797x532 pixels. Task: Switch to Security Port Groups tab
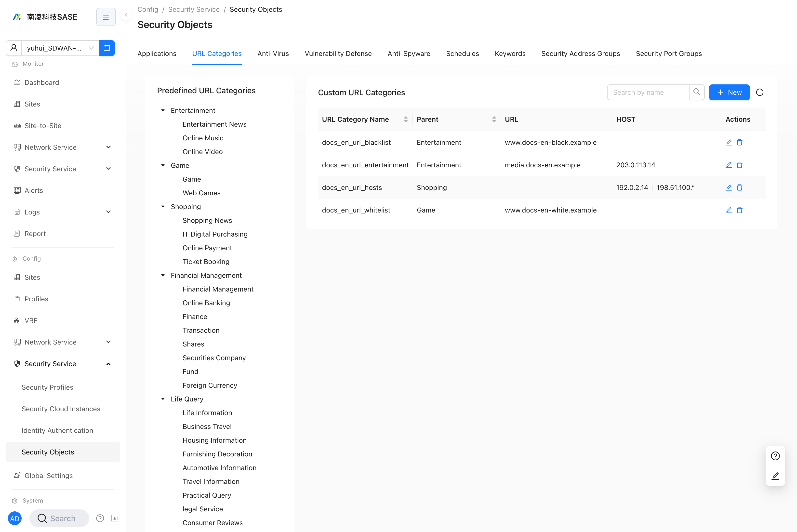coord(669,53)
